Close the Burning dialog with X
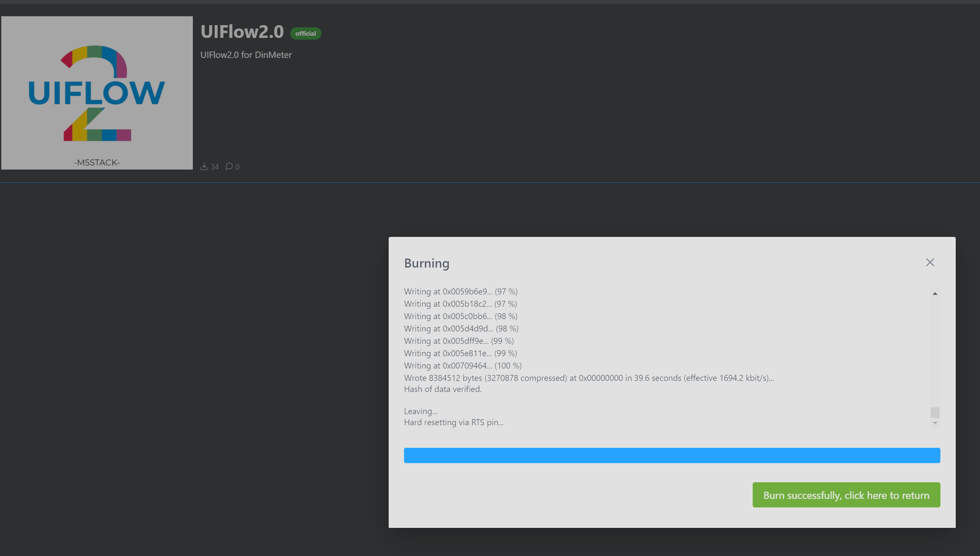This screenshot has height=556, width=980. (930, 262)
